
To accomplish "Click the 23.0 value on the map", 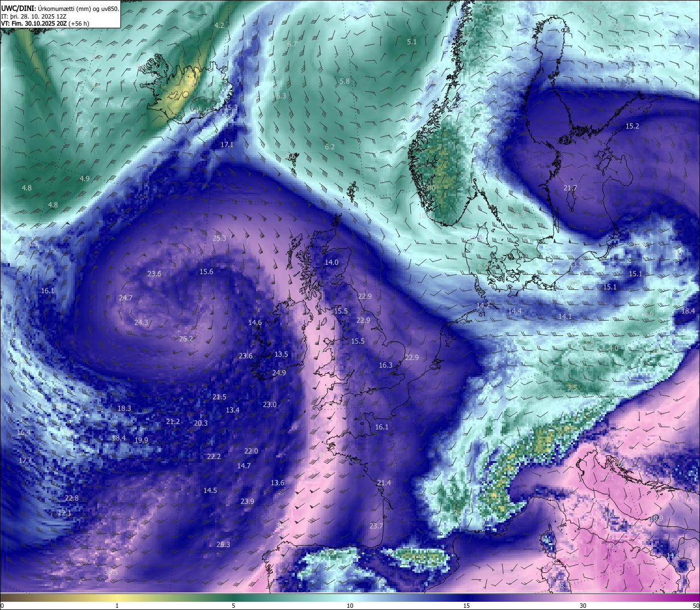I will tap(270, 404).
